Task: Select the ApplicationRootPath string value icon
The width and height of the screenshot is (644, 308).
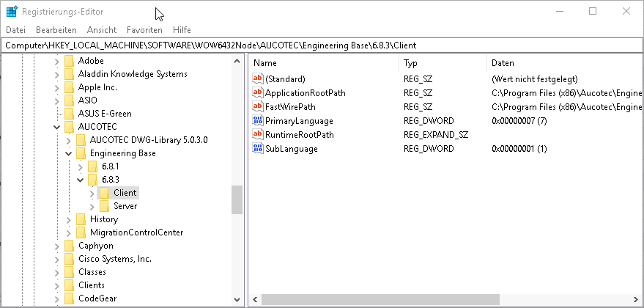Action: (x=258, y=93)
